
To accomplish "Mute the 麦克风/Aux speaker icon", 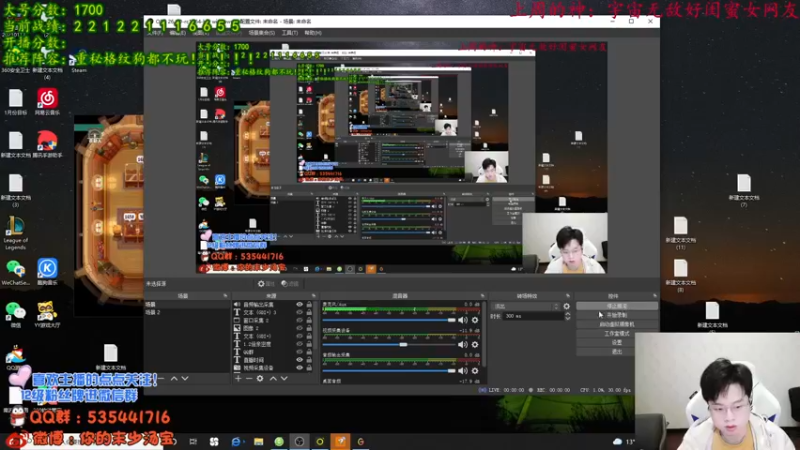I will point(462,320).
